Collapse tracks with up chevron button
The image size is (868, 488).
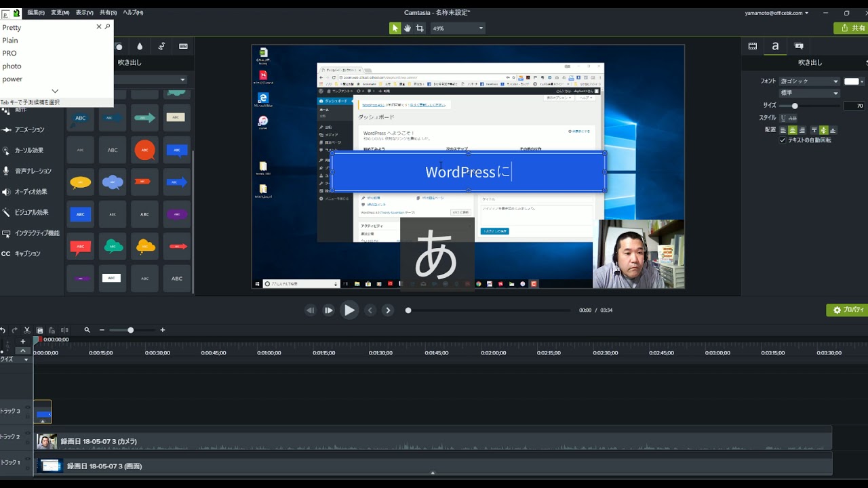tap(23, 350)
